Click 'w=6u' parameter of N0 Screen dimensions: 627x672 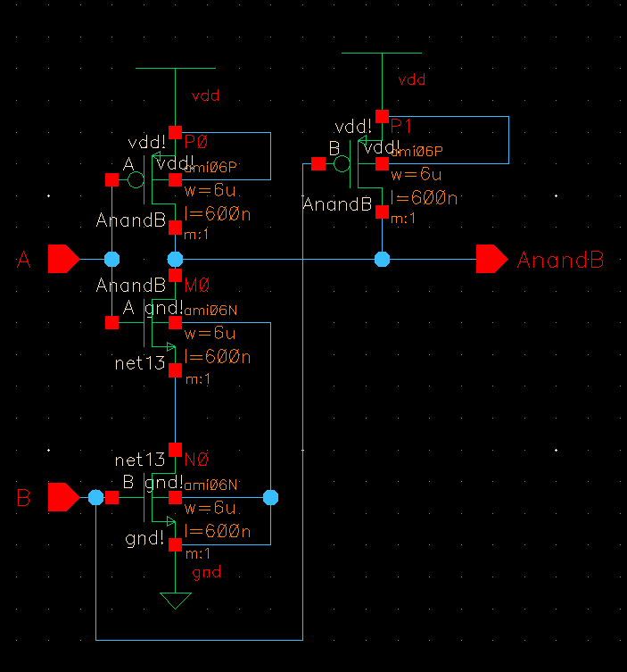pos(210,509)
